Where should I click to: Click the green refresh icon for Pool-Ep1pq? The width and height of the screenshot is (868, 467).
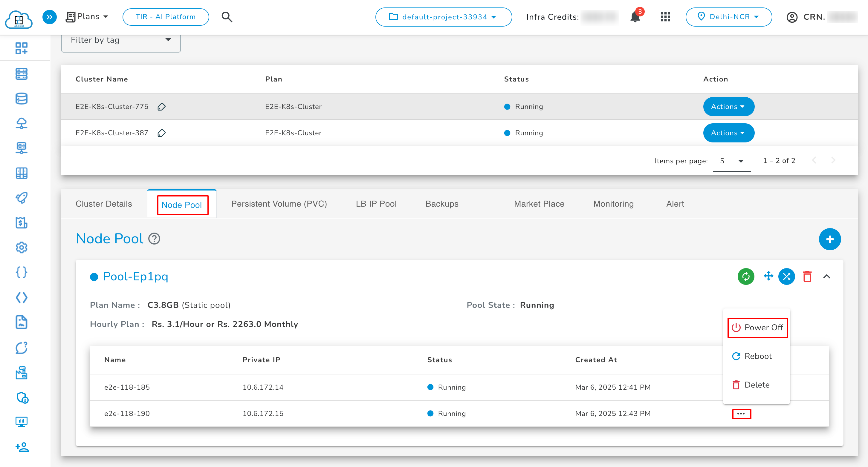coord(746,276)
